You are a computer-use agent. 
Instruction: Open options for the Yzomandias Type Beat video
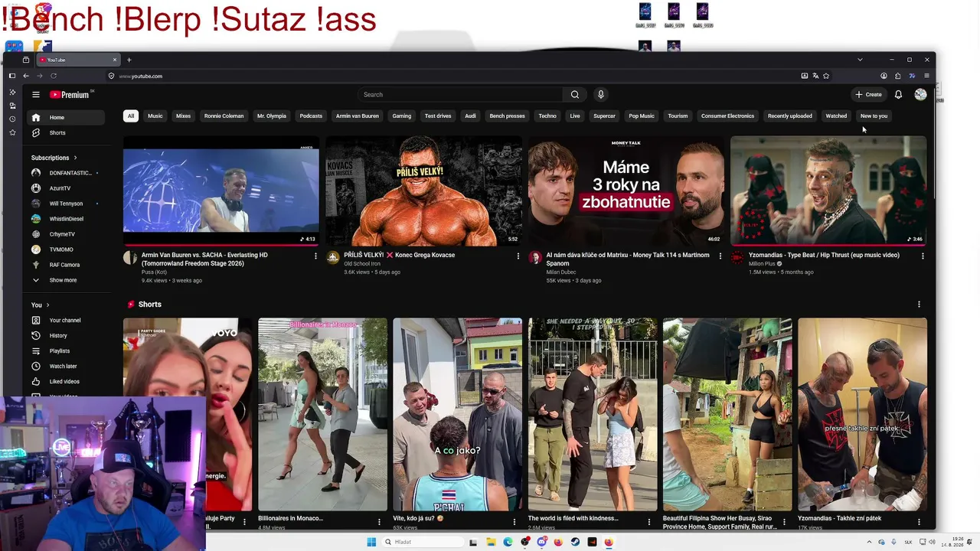(x=922, y=256)
